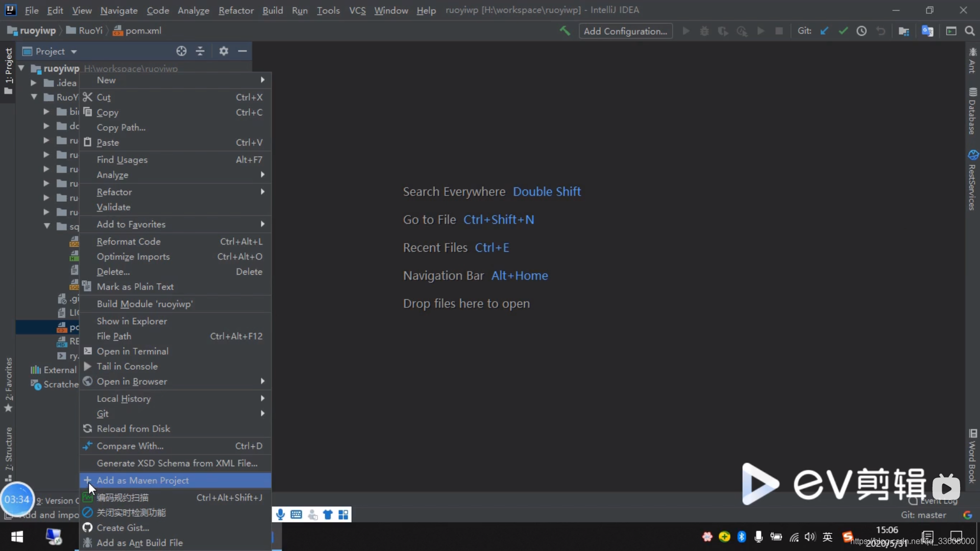Click the locate target icon in Project panel
The image size is (980, 551).
click(181, 51)
